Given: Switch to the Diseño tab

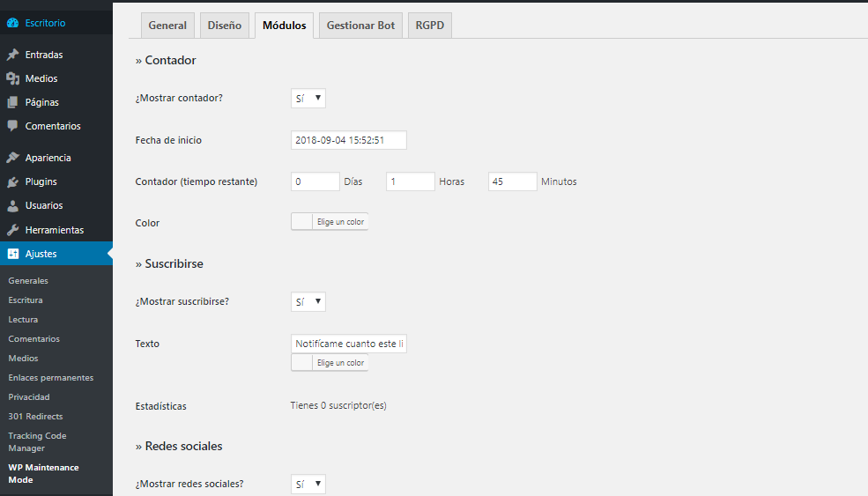Looking at the screenshot, I should pyautogui.click(x=225, y=26).
